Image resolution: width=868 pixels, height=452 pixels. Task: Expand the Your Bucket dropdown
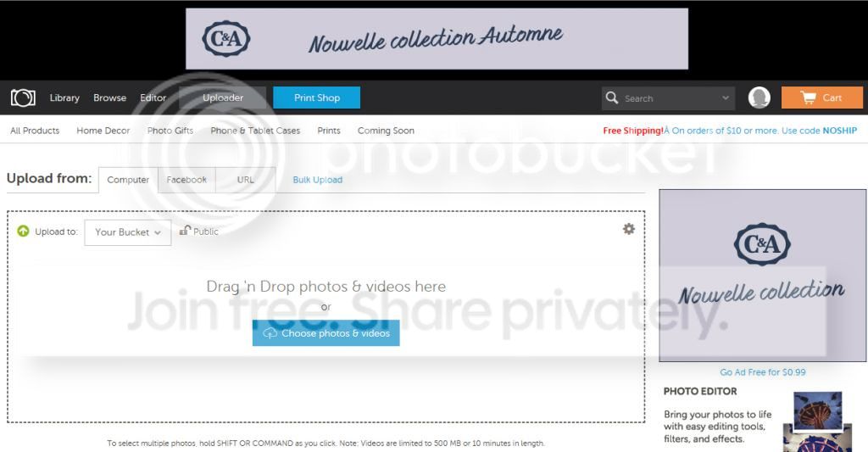point(128,232)
